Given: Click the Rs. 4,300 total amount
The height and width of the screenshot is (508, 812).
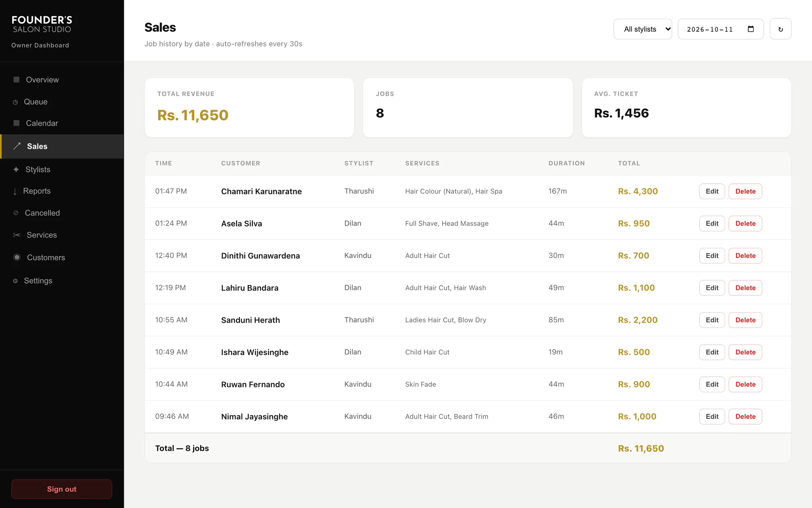Looking at the screenshot, I should [x=638, y=191].
